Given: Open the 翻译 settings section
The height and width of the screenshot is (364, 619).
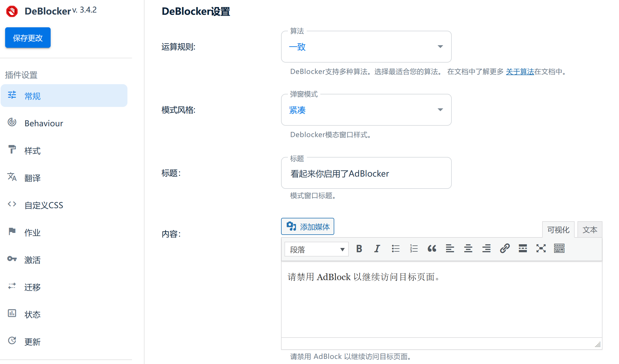Looking at the screenshot, I should pos(32,178).
